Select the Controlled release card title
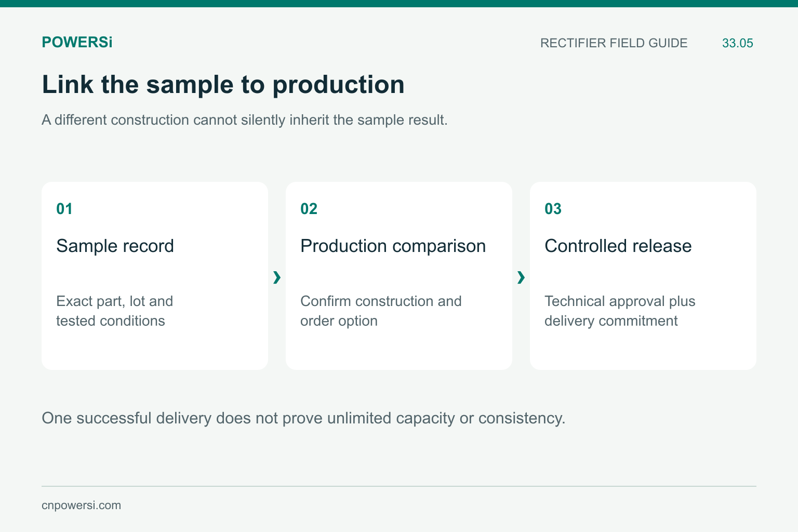The width and height of the screenshot is (798, 532). [618, 246]
